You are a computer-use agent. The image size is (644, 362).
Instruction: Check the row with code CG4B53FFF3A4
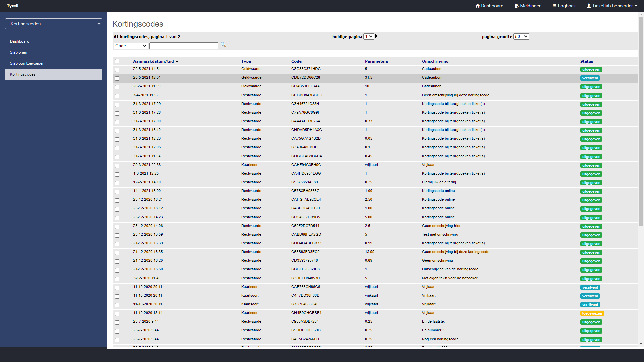[117, 87]
